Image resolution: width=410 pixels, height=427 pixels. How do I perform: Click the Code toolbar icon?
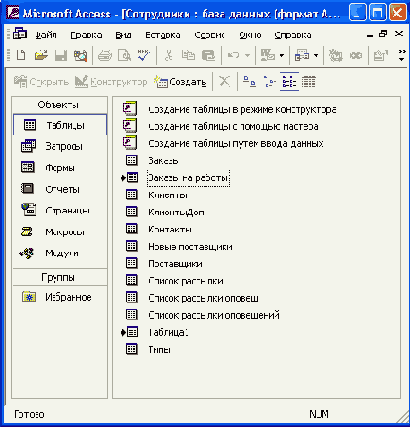click(x=335, y=55)
